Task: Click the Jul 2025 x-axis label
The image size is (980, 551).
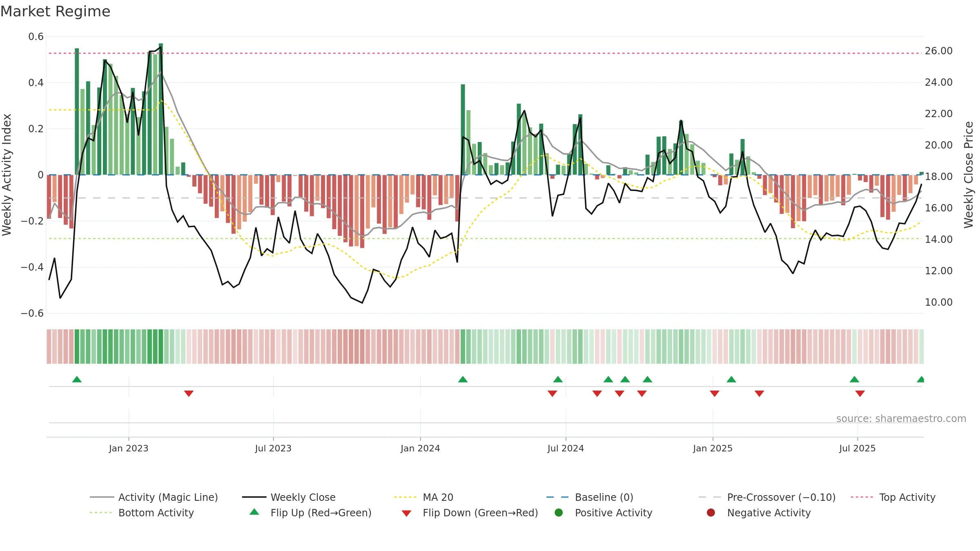Action: pyautogui.click(x=857, y=448)
